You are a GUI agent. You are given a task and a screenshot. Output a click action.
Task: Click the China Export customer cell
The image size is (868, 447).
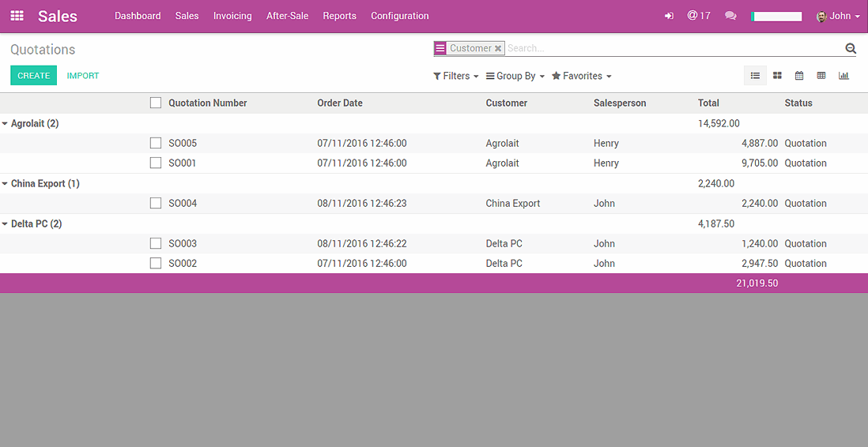click(512, 204)
